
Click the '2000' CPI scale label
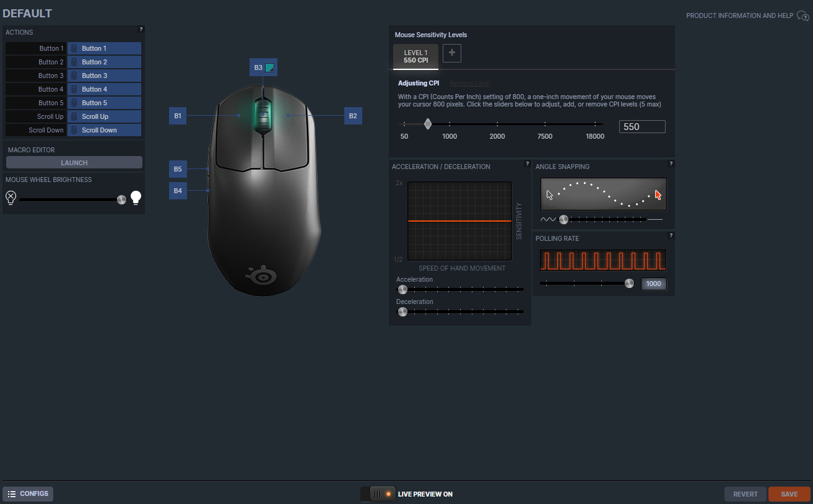coord(497,136)
